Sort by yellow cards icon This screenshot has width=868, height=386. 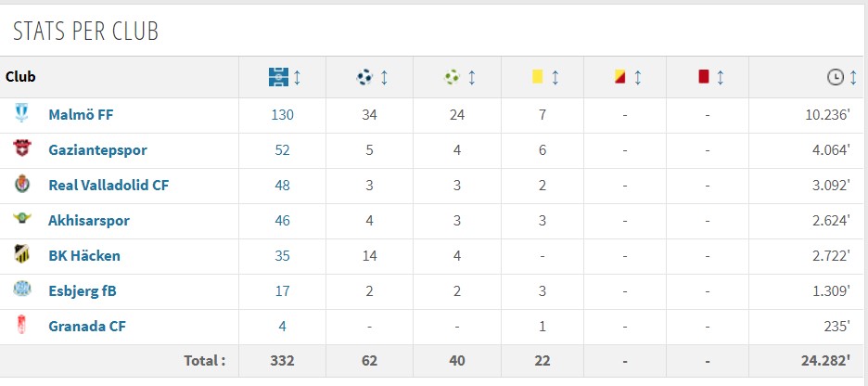(x=537, y=77)
